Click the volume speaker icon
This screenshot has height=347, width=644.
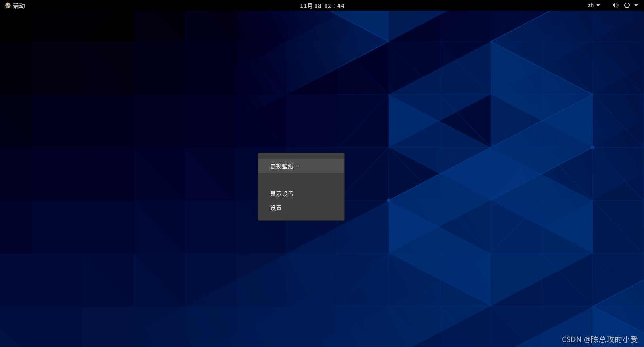coord(615,6)
